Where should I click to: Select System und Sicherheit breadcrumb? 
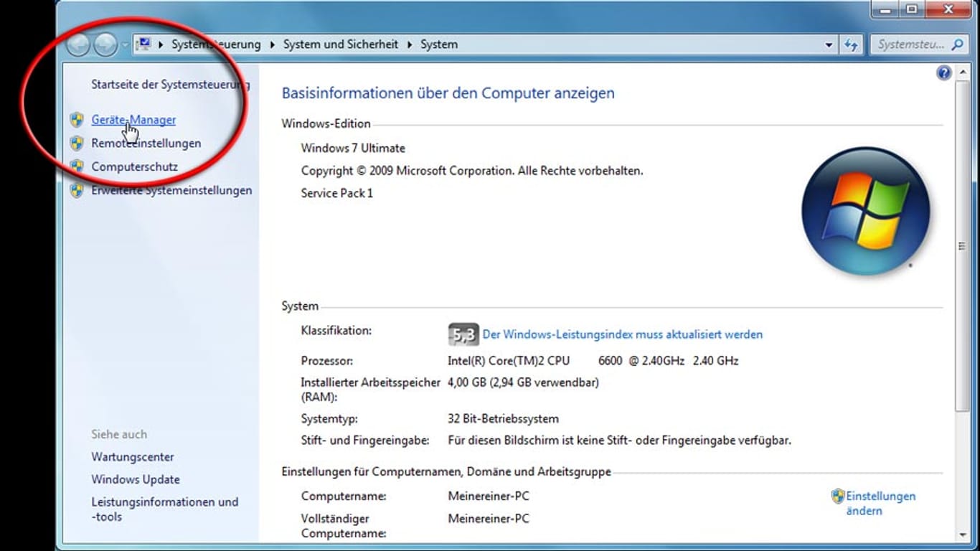341,44
